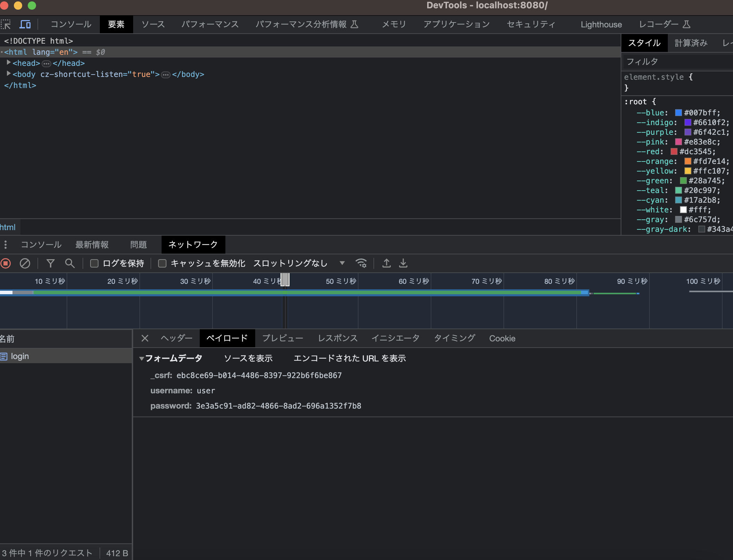
Task: Switch to the Lighthouse panel
Action: [x=601, y=24]
